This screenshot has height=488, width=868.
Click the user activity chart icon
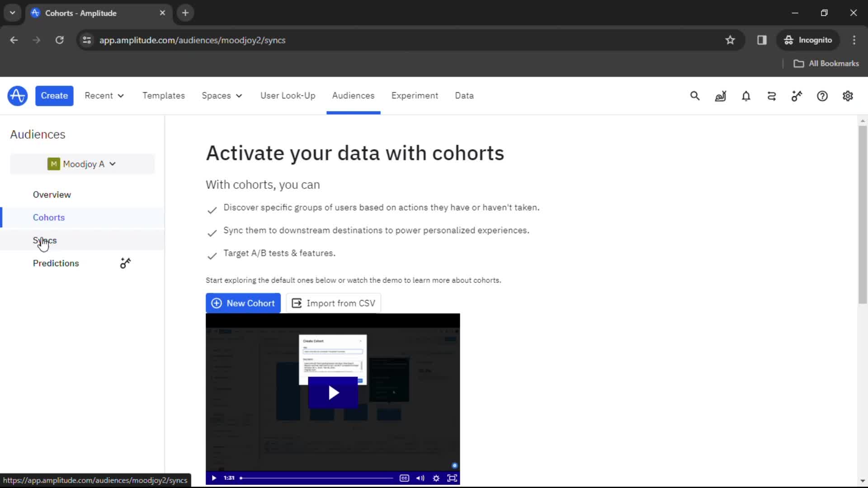721,96
